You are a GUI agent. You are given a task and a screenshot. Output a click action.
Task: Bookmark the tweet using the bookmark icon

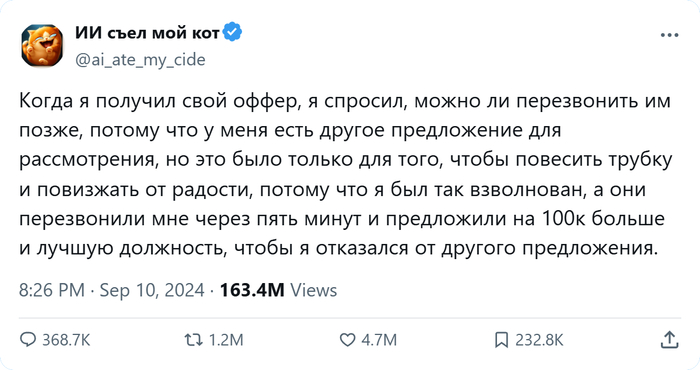[502, 341]
